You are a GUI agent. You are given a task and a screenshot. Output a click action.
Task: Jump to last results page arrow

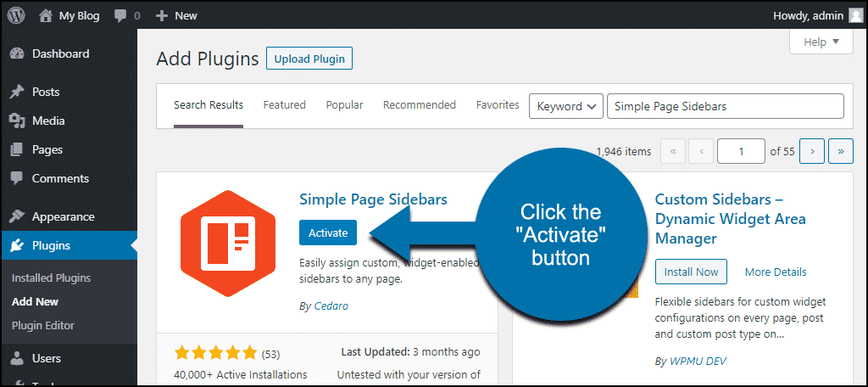click(x=841, y=151)
